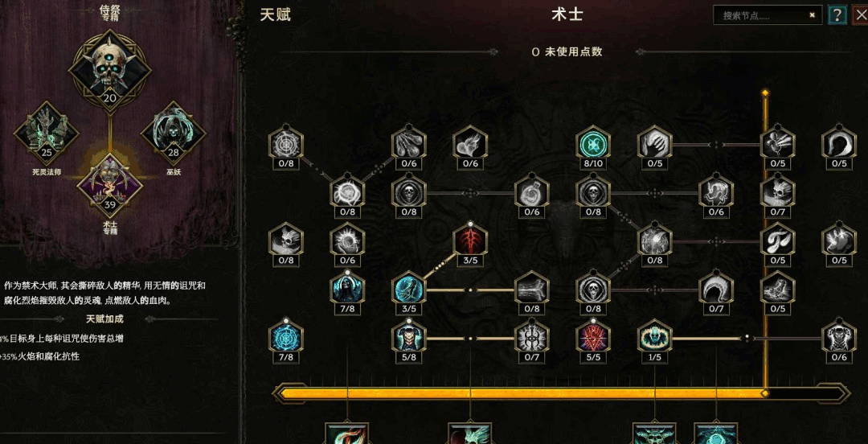Click the armored torso node showing 0/6
The width and height of the screenshot is (868, 444).
pyautogui.click(x=838, y=338)
